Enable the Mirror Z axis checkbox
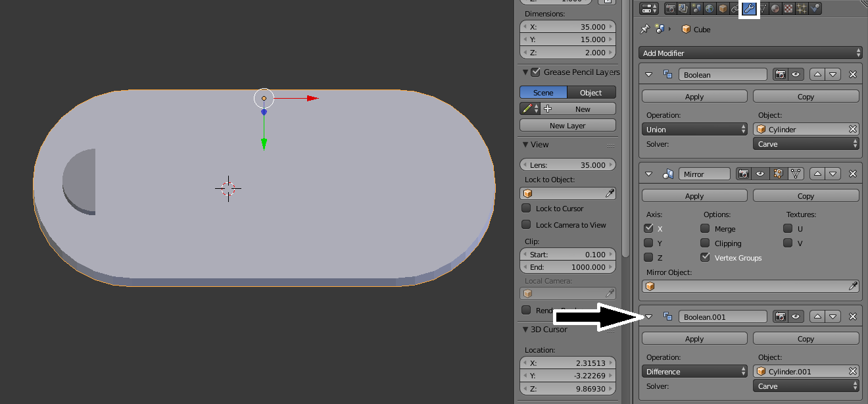868x404 pixels. (649, 257)
